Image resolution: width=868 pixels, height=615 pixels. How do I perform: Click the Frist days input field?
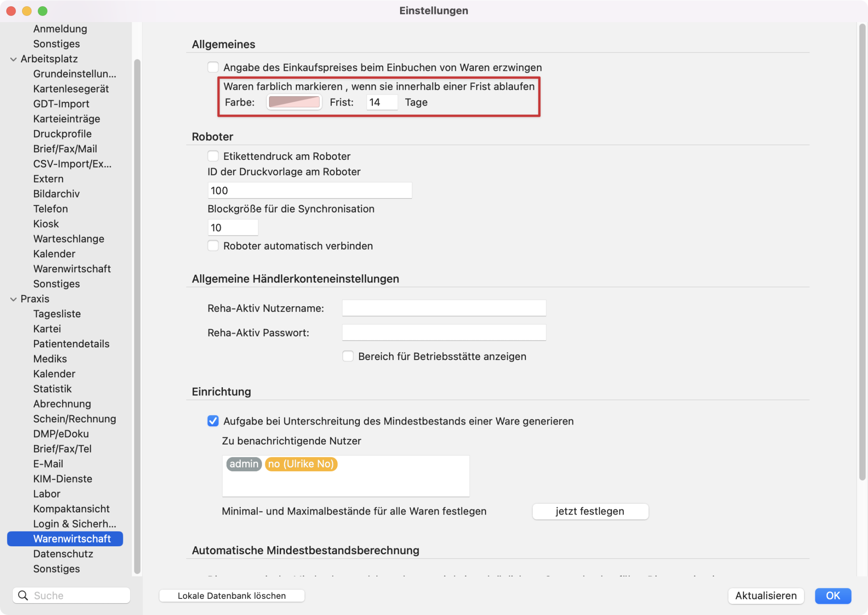point(382,102)
